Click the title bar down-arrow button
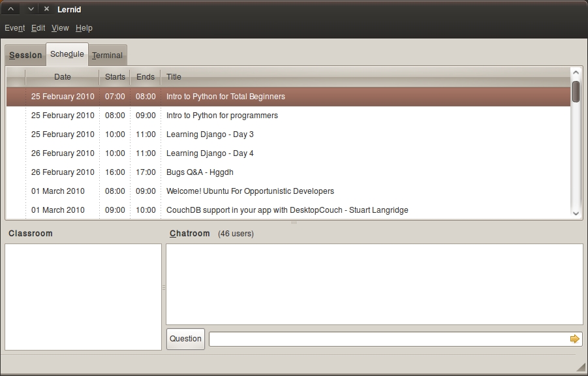 coord(31,9)
